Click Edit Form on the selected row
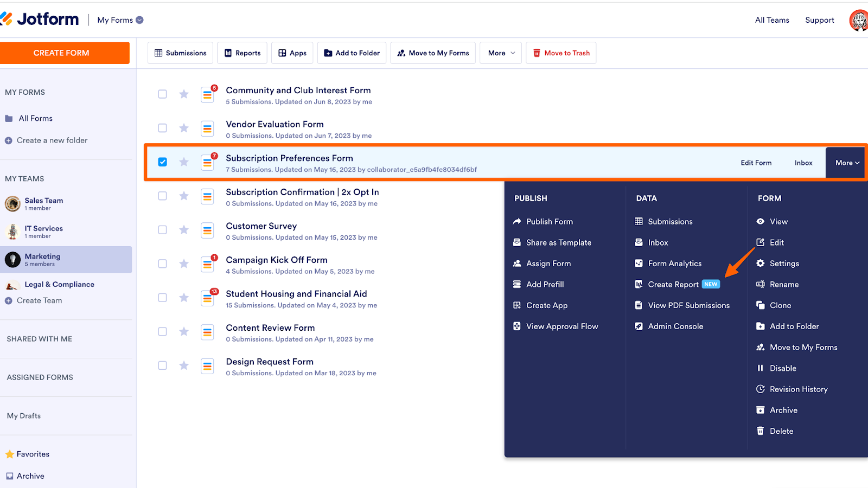The width and height of the screenshot is (868, 488). pyautogui.click(x=756, y=163)
